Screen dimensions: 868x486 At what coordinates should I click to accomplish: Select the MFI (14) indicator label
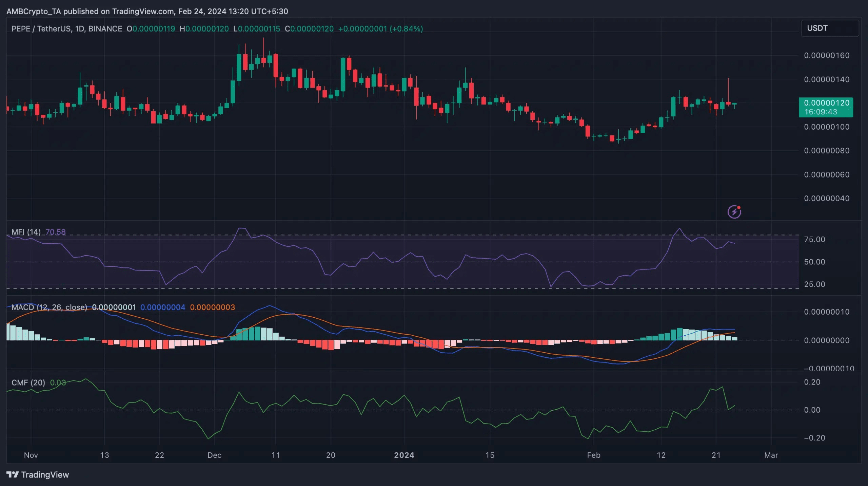pos(26,232)
